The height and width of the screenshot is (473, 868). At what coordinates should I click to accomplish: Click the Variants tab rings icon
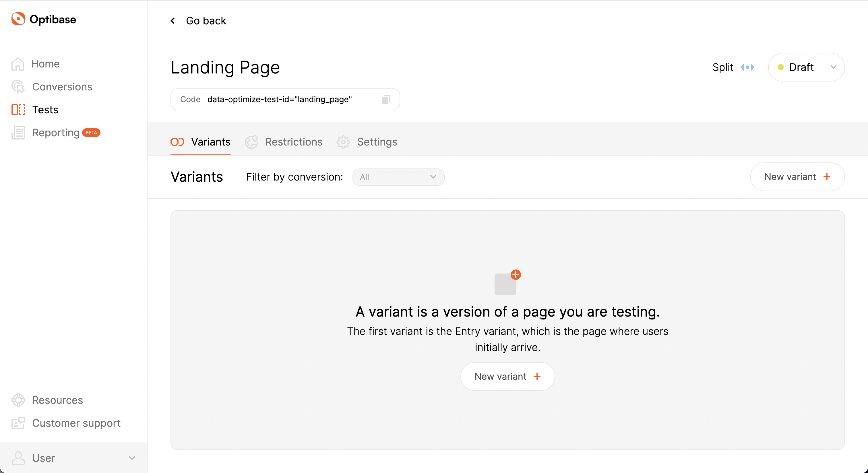pyautogui.click(x=177, y=142)
